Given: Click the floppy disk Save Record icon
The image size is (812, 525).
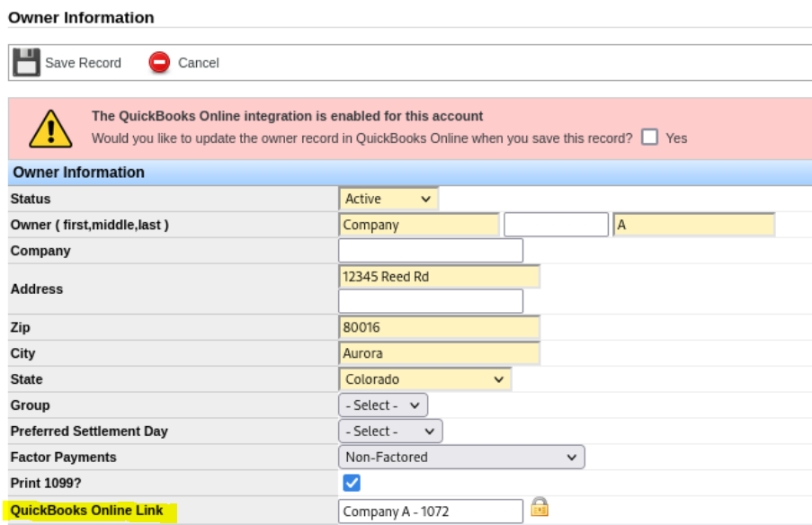Looking at the screenshot, I should click(26, 63).
